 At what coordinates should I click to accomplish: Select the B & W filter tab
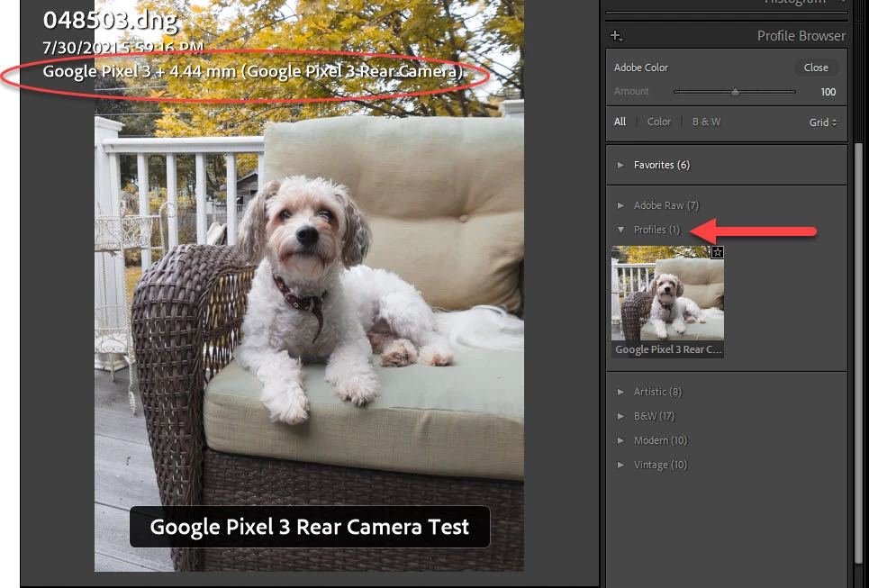(x=706, y=122)
